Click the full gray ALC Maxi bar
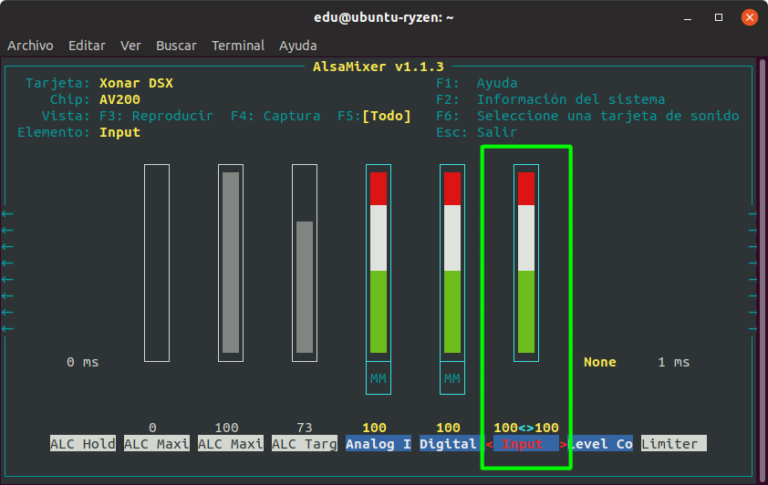Viewport: 768px width, 485px height. pyautogui.click(x=231, y=263)
